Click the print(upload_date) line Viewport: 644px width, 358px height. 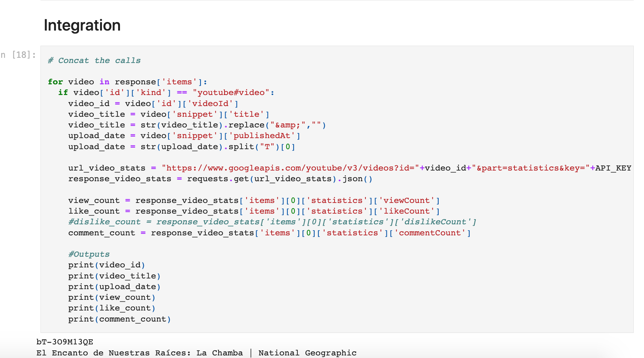pos(114,287)
